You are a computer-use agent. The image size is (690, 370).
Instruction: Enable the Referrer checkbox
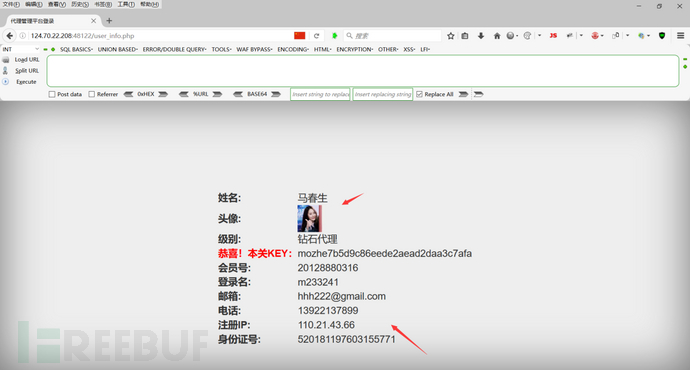point(92,94)
